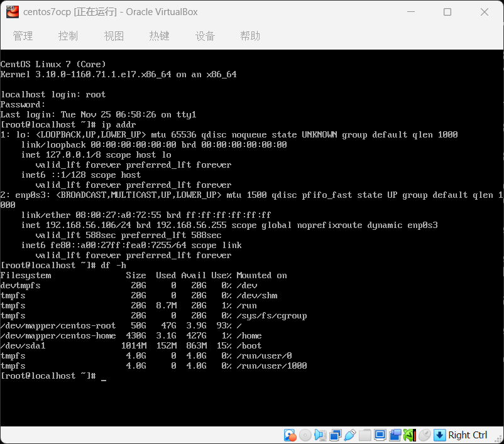504x444 pixels.
Task: Open the shared folders status icon
Action: point(365,435)
